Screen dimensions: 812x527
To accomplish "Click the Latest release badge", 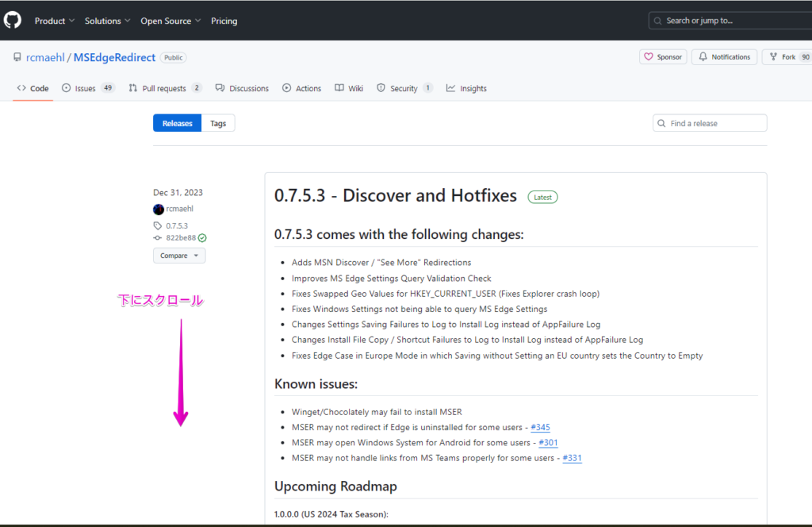I will pos(542,198).
